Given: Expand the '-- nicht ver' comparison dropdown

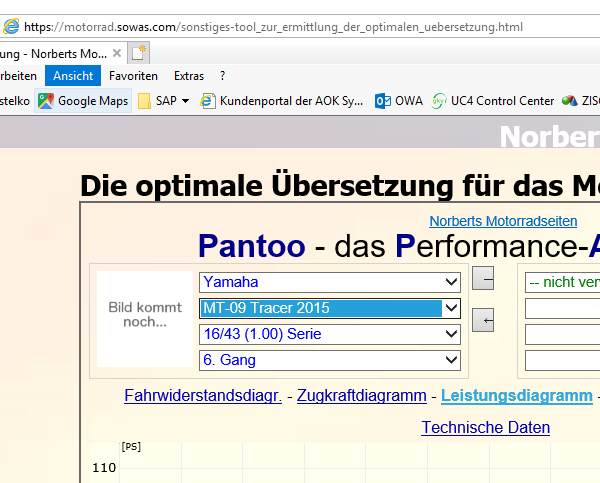Looking at the screenshot, I should [x=562, y=282].
